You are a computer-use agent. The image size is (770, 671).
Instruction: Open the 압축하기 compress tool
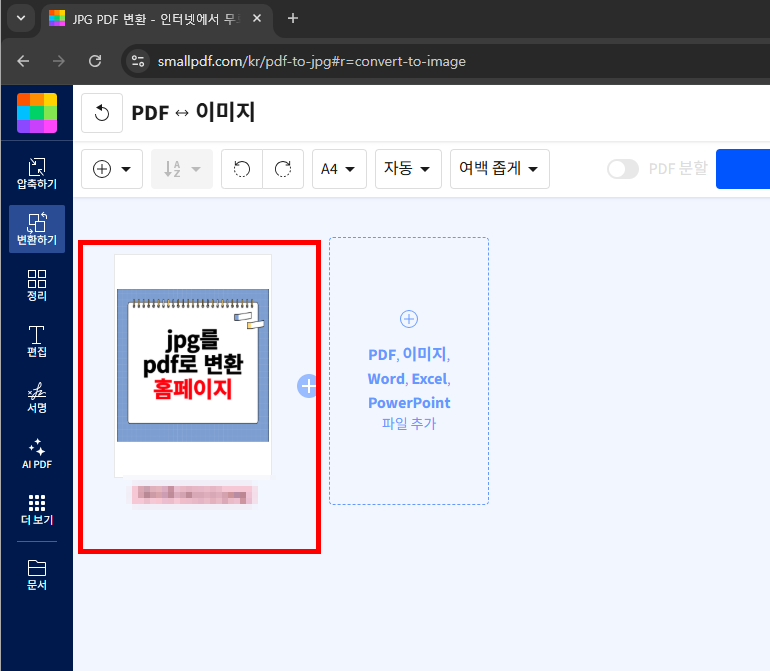tap(37, 173)
